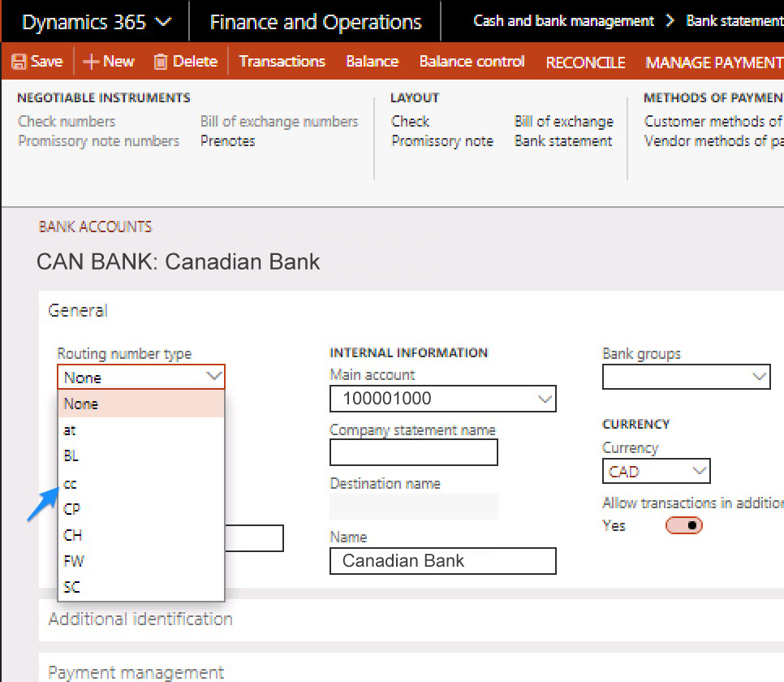Click the Save button label
This screenshot has height=682, width=784.
tap(46, 62)
